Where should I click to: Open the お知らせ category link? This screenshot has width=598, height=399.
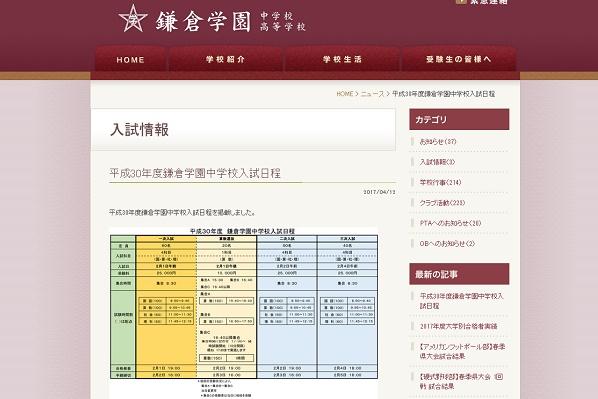(x=438, y=142)
